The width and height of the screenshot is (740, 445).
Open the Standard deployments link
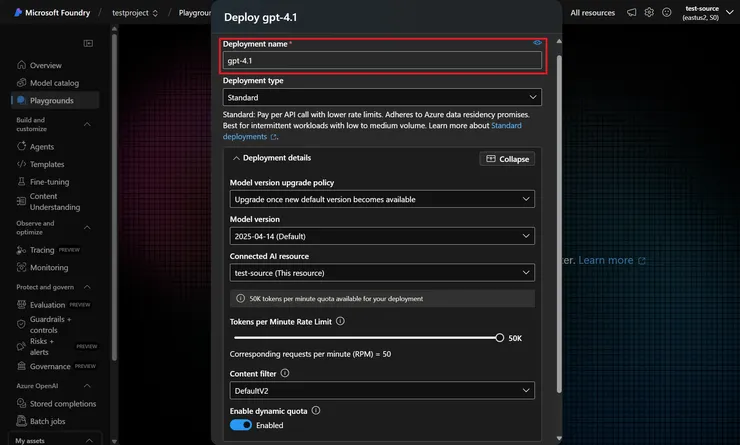click(x=372, y=131)
